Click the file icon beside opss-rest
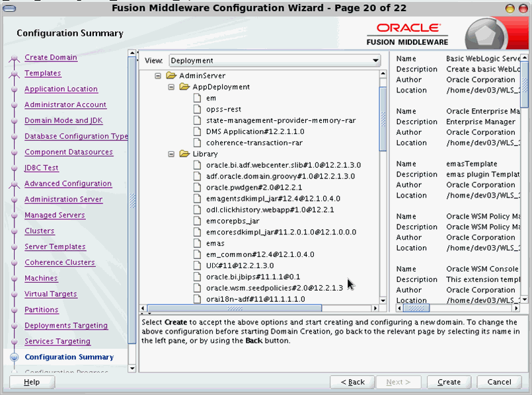 [x=197, y=109]
